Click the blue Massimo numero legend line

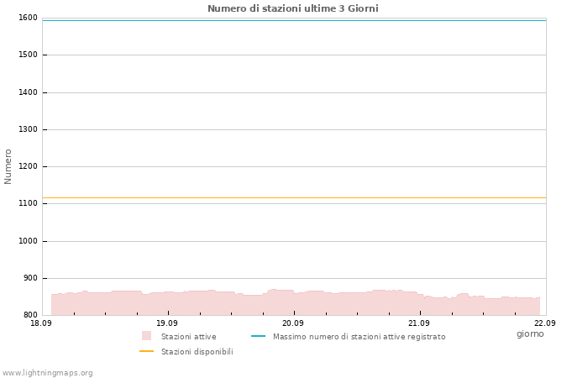click(258, 336)
